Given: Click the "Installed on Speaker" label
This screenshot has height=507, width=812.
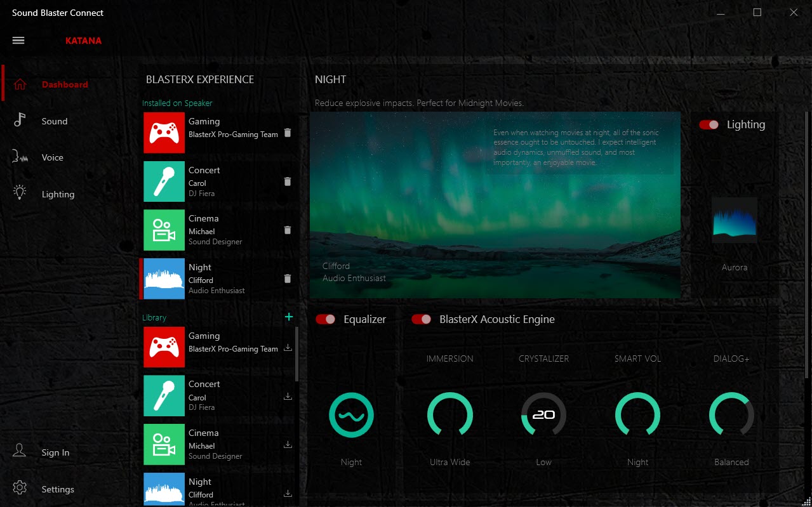Looking at the screenshot, I should (177, 103).
